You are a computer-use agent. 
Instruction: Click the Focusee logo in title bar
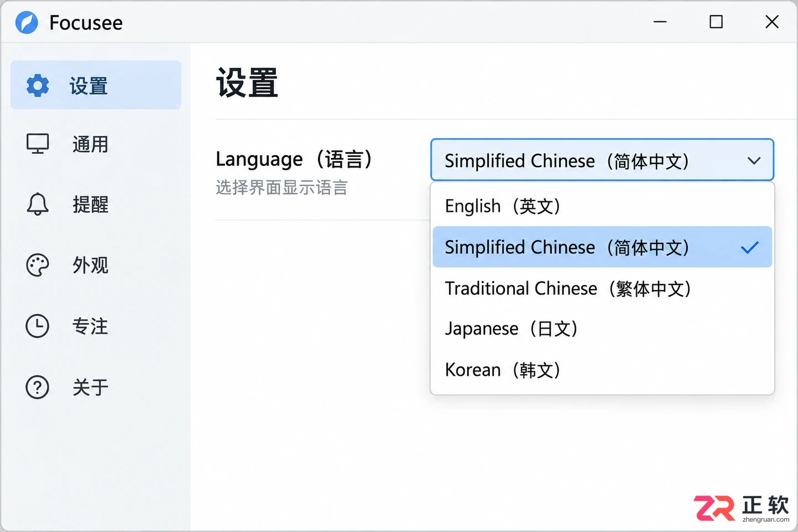[27, 23]
